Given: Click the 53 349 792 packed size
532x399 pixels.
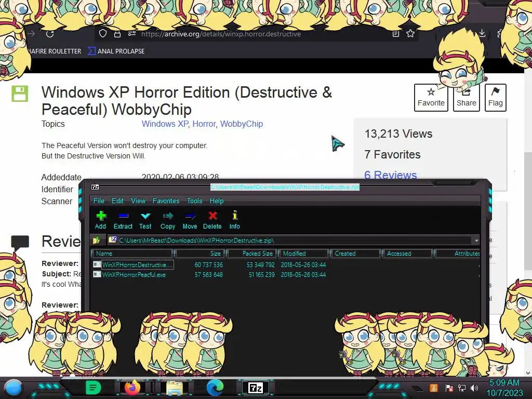Looking at the screenshot, I should [260, 264].
